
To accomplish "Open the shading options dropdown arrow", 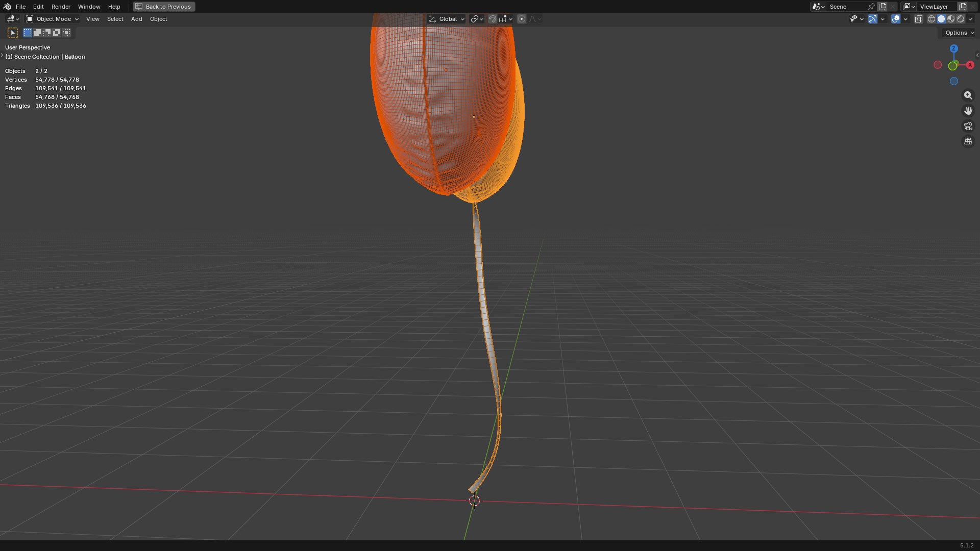I will [970, 19].
